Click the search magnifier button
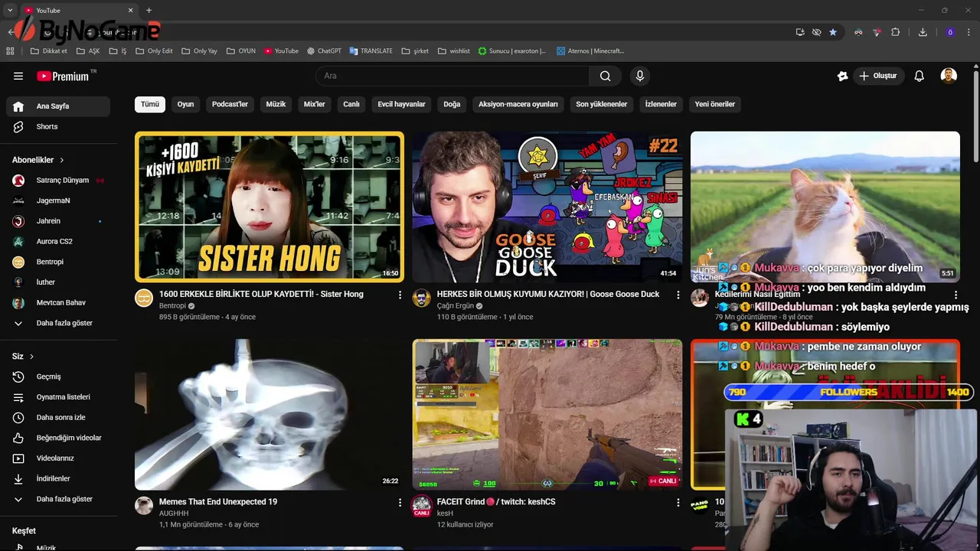Screen dimensions: 980x551 [x=605, y=76]
